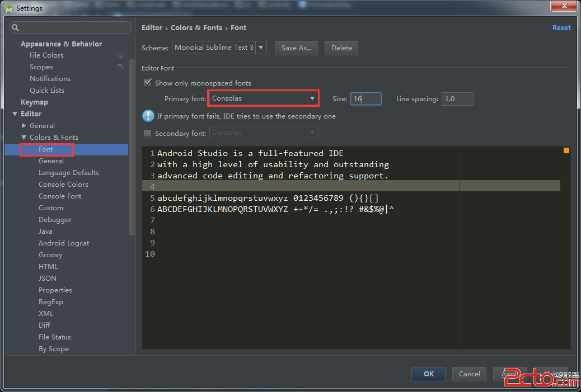Image resolution: width=581 pixels, height=392 pixels.
Task: Collapse the Colors & Fonts node
Action: (24, 138)
